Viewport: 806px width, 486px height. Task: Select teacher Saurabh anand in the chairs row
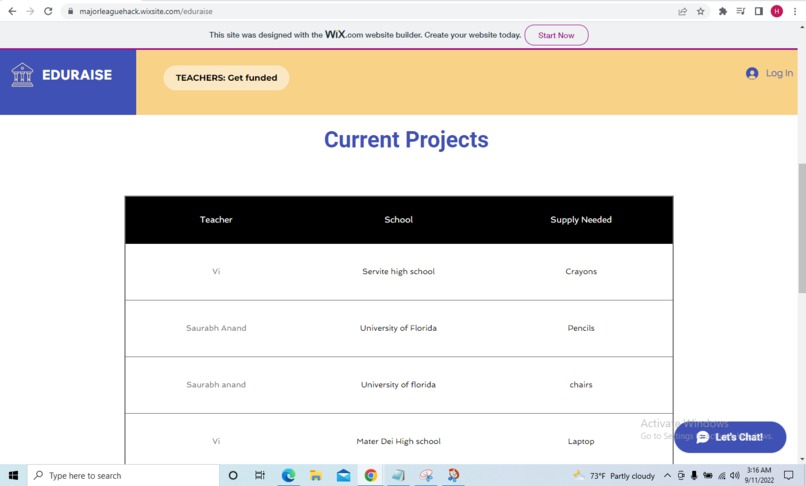point(216,385)
